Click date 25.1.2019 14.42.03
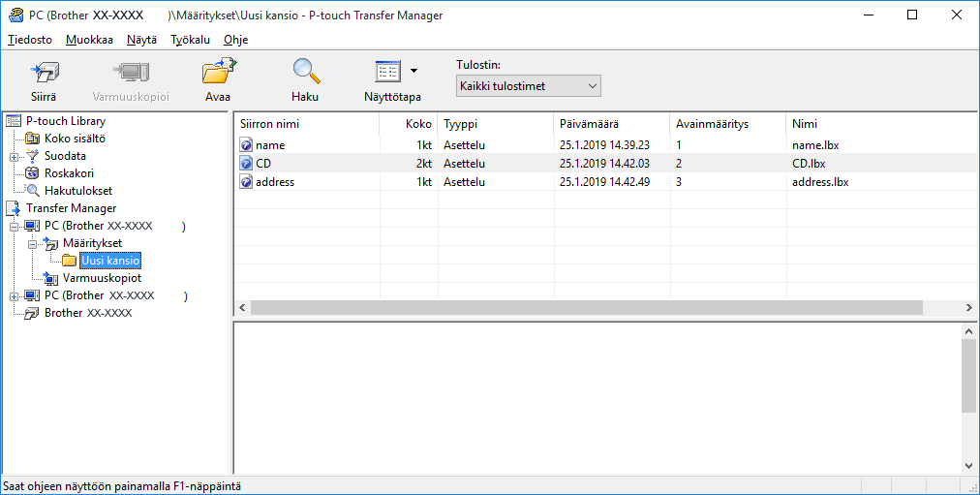The image size is (980, 495). (604, 164)
